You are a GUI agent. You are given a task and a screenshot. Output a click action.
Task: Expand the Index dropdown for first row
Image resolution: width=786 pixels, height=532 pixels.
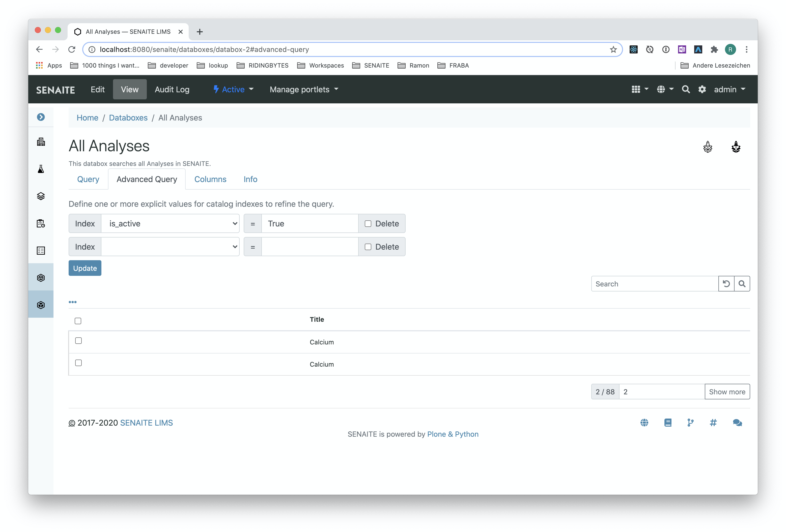click(x=170, y=223)
